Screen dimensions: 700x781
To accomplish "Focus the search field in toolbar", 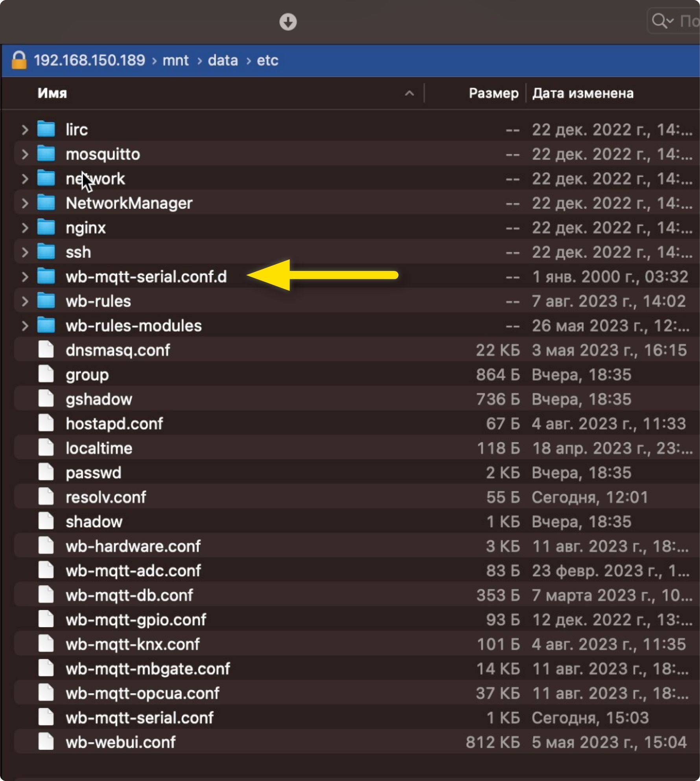I will click(674, 21).
